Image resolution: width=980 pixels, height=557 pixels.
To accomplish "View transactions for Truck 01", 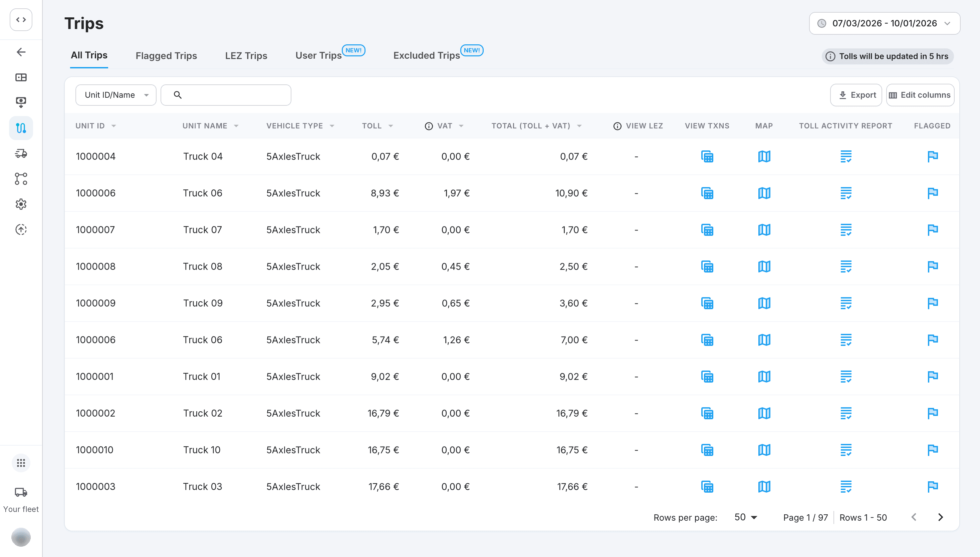I will coord(707,377).
